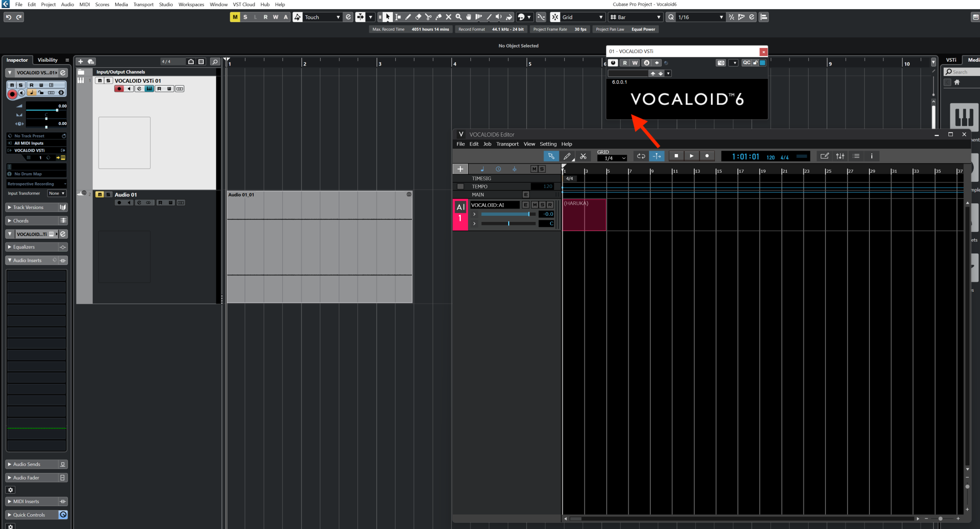
Task: Select the Draw tool in Cubase toolbar
Action: point(408,17)
